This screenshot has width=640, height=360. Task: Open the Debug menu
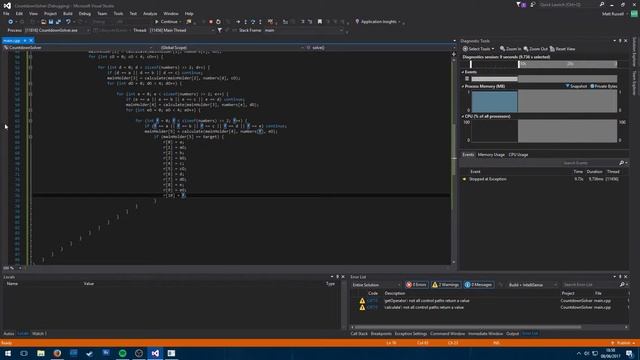pos(84,13)
